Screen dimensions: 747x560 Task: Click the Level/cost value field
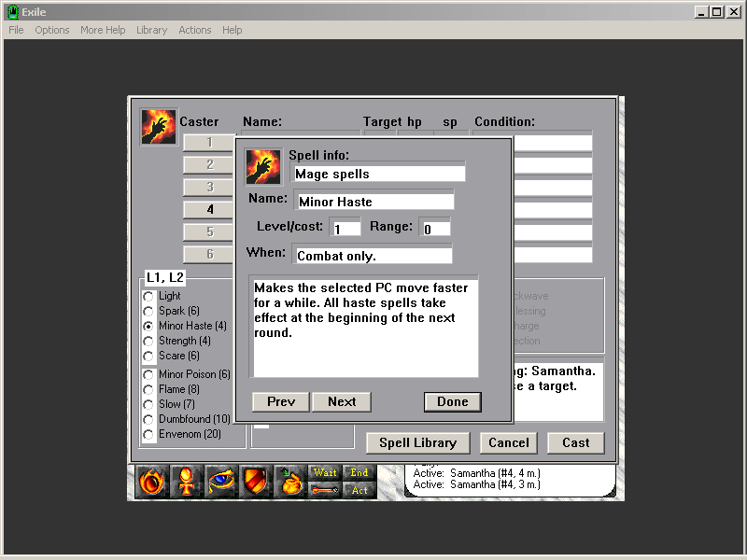coord(345,228)
